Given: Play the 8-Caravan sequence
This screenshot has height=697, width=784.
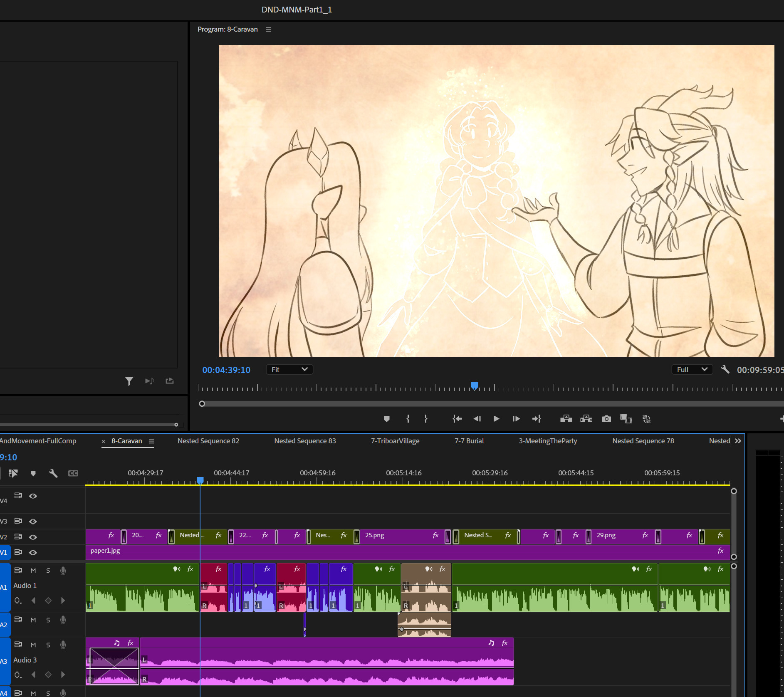Looking at the screenshot, I should pos(496,419).
